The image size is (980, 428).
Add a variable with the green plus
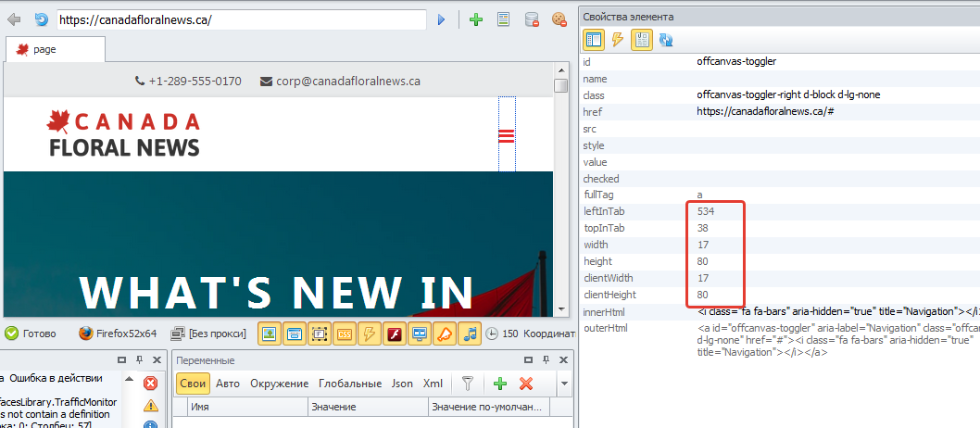click(500, 384)
